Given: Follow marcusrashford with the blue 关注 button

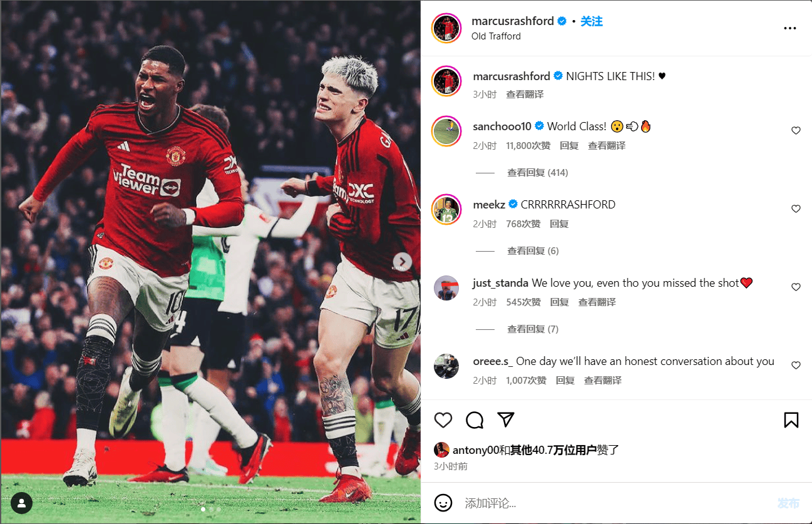Looking at the screenshot, I should click(592, 21).
